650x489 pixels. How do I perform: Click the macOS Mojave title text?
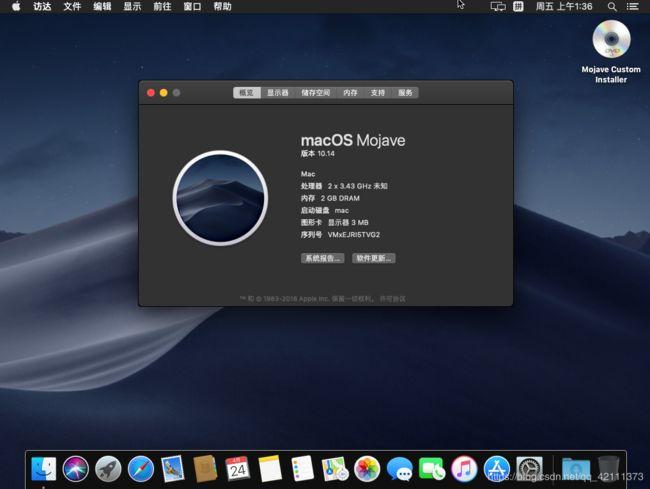pos(353,141)
